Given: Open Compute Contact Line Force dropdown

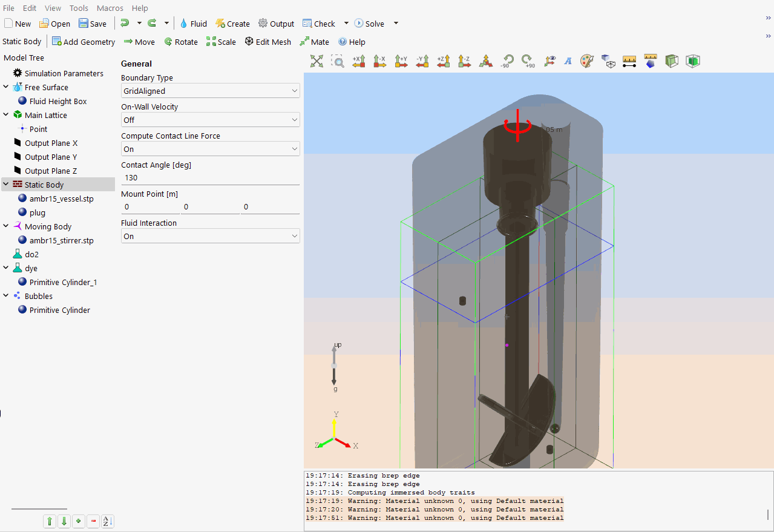Looking at the screenshot, I should [x=210, y=149].
